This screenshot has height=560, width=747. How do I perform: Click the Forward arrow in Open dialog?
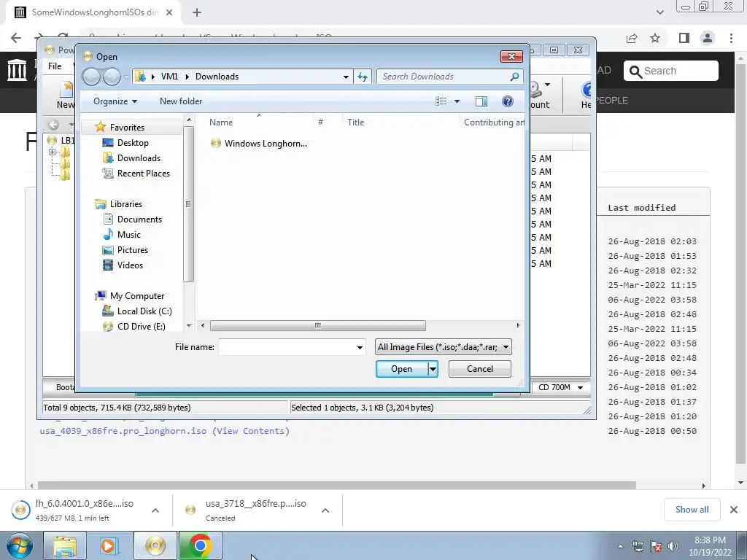[112, 77]
